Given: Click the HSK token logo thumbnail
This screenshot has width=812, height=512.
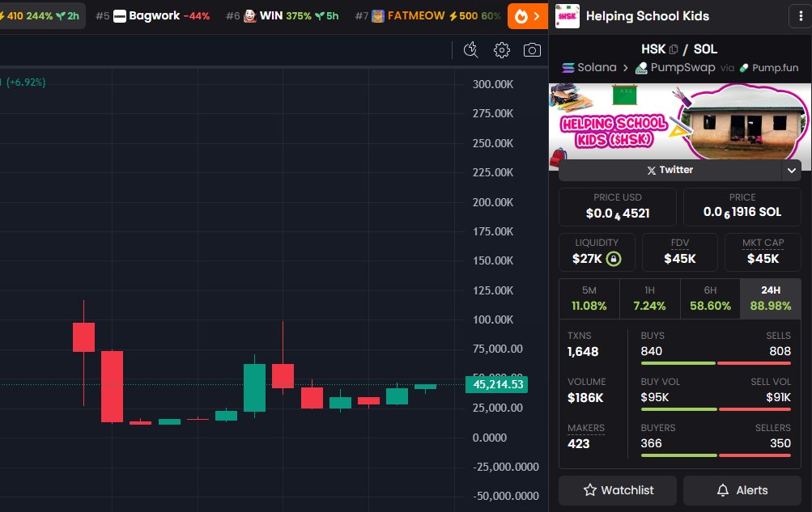Looking at the screenshot, I should click(x=567, y=16).
